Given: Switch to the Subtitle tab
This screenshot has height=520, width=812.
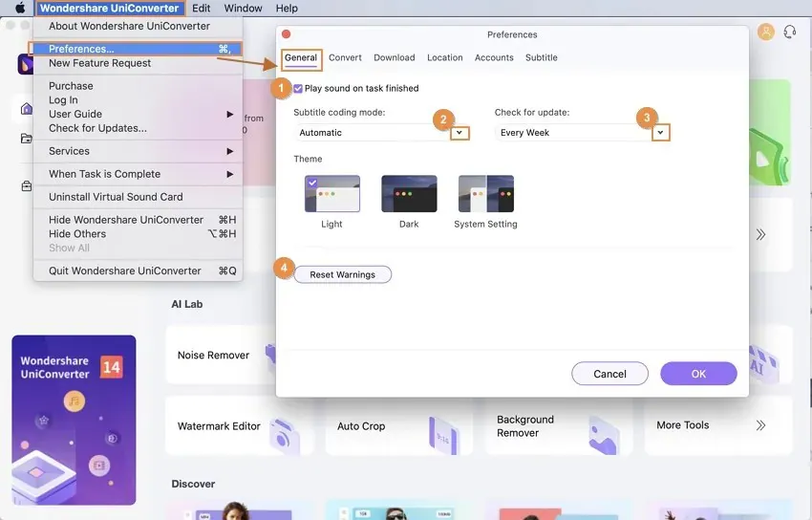Looking at the screenshot, I should click(x=541, y=57).
